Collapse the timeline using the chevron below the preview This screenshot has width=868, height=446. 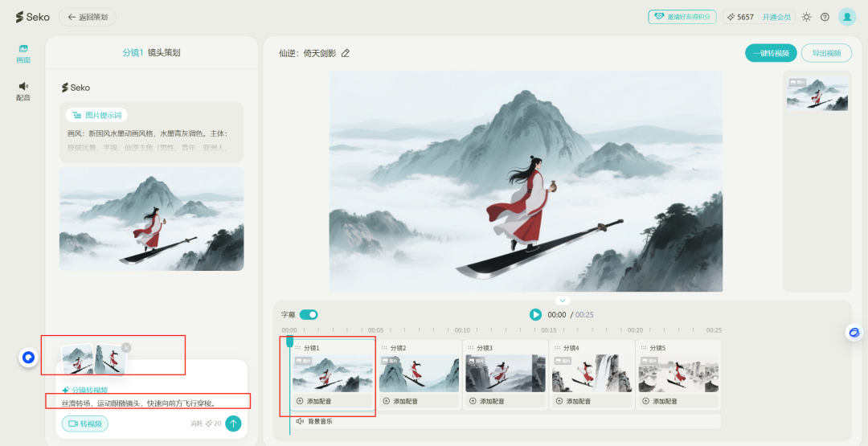point(563,301)
